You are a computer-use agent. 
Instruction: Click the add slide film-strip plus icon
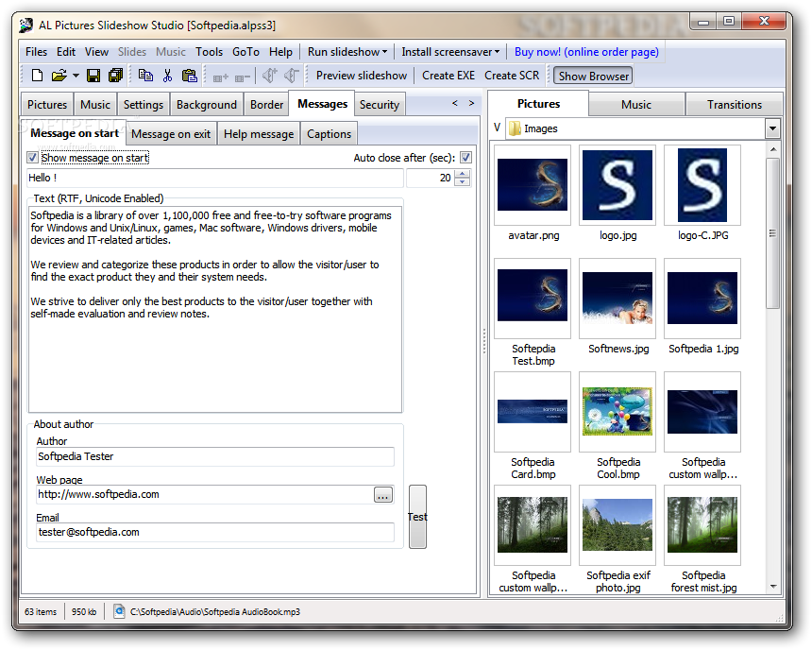click(221, 77)
